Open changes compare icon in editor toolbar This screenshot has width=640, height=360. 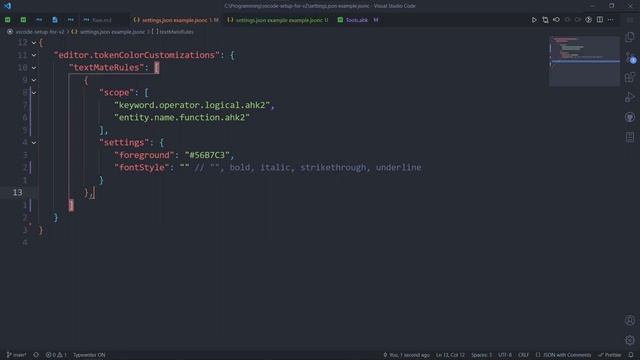[545, 20]
